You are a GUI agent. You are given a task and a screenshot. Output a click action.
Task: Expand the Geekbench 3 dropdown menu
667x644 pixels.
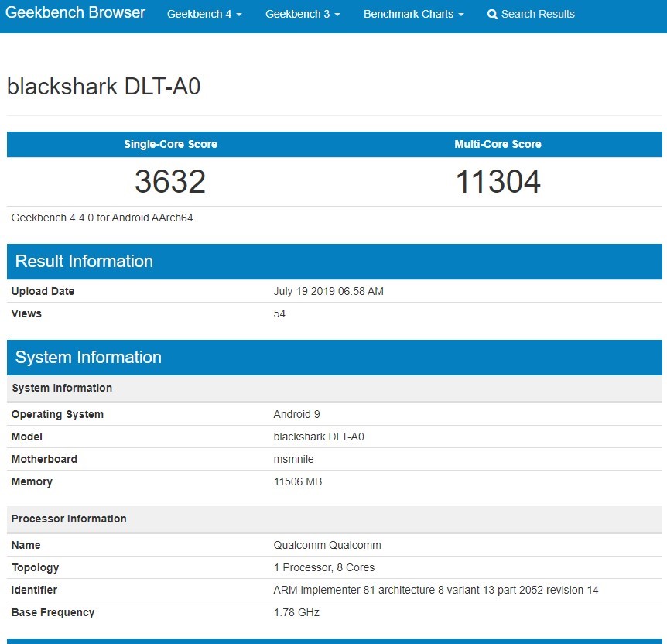[303, 15]
